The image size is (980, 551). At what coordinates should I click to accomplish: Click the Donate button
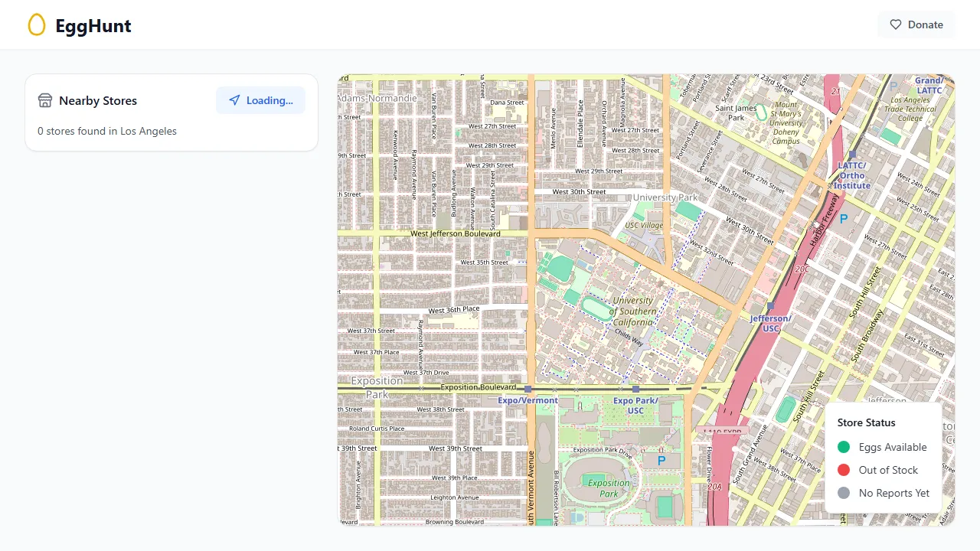(x=916, y=24)
